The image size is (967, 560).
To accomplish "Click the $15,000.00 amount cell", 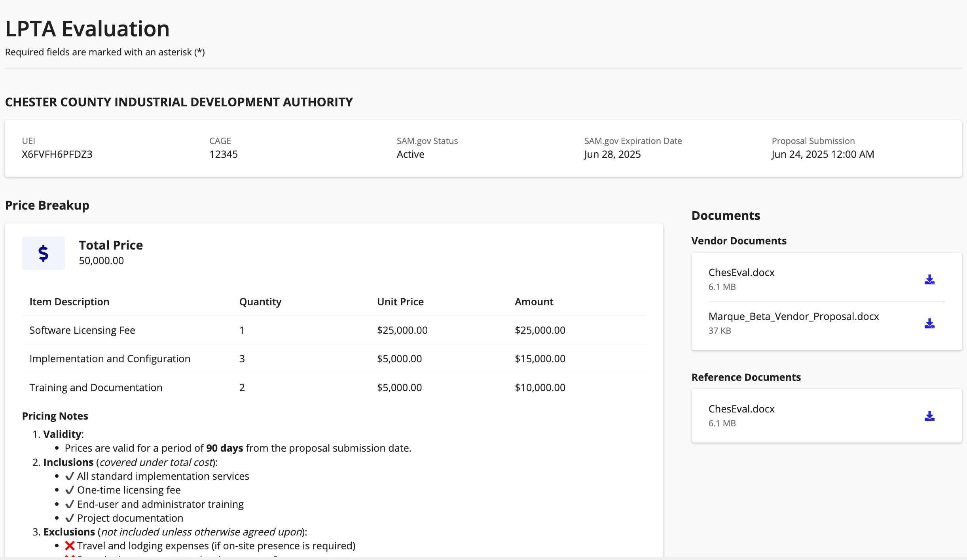I will point(540,359).
